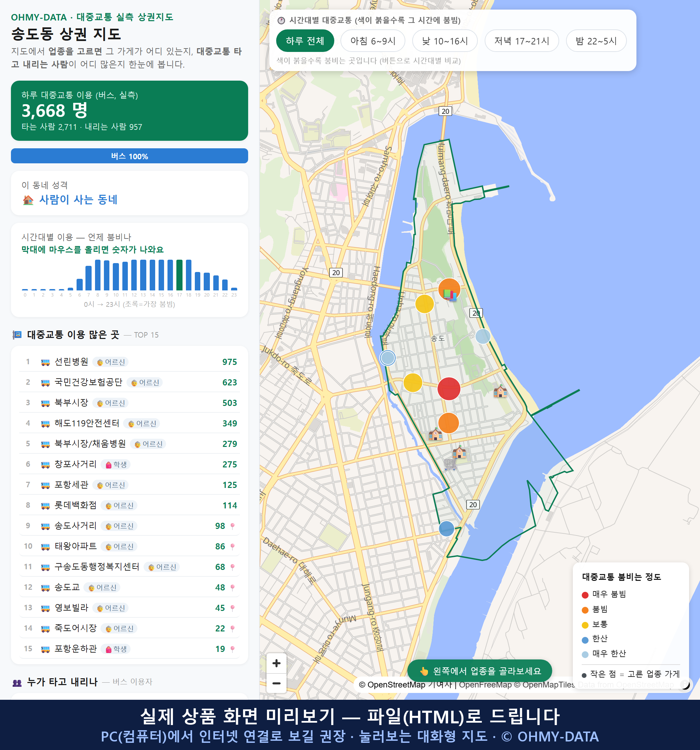Click the green 17시 bar in the hourly chart
This screenshot has height=750, width=700.
coord(180,275)
